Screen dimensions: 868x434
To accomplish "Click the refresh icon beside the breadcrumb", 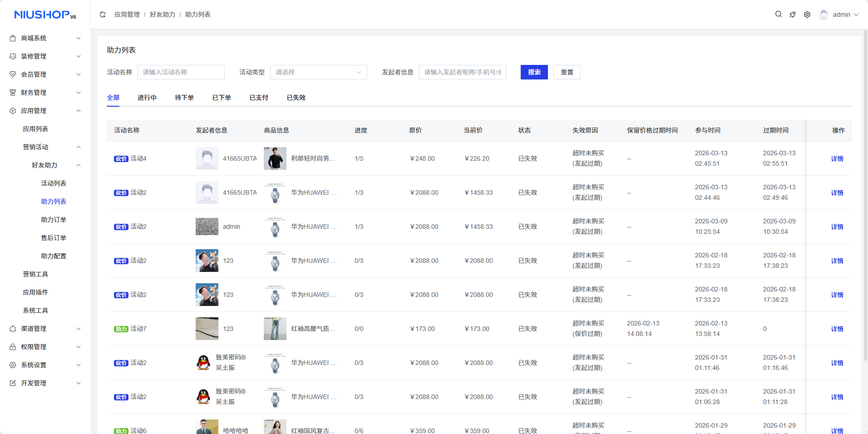I will coord(103,15).
